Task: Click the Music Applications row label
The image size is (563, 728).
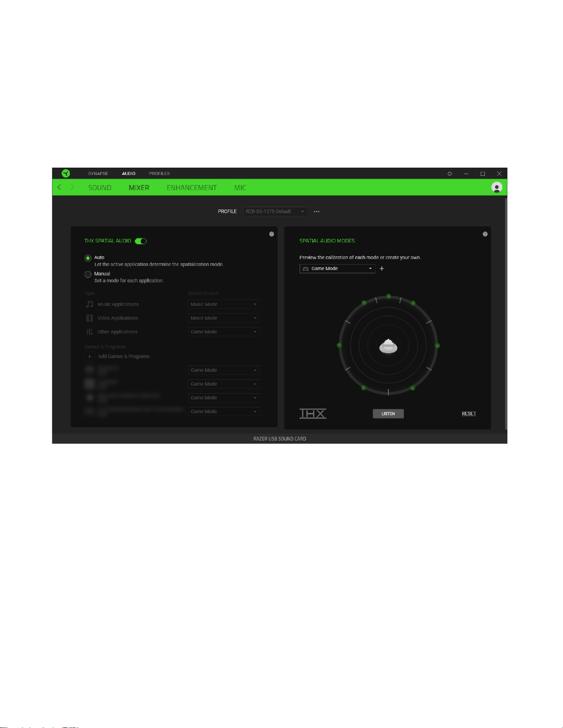Action: (118, 304)
